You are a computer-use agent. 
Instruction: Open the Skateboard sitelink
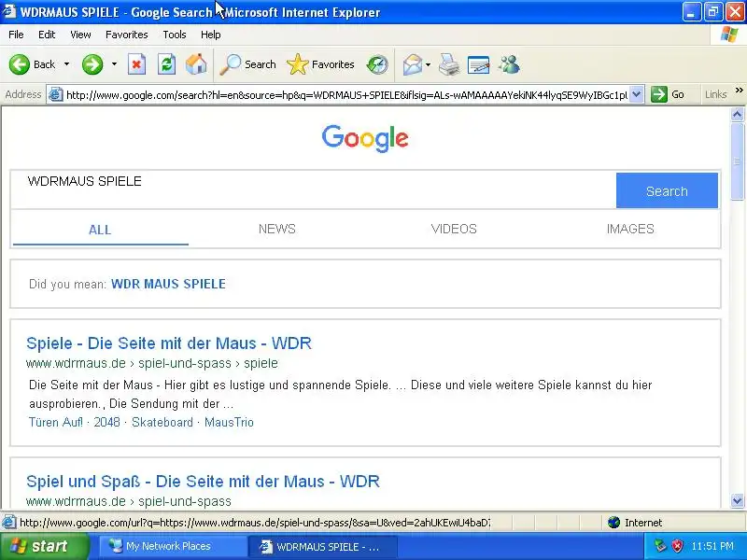[x=162, y=422]
